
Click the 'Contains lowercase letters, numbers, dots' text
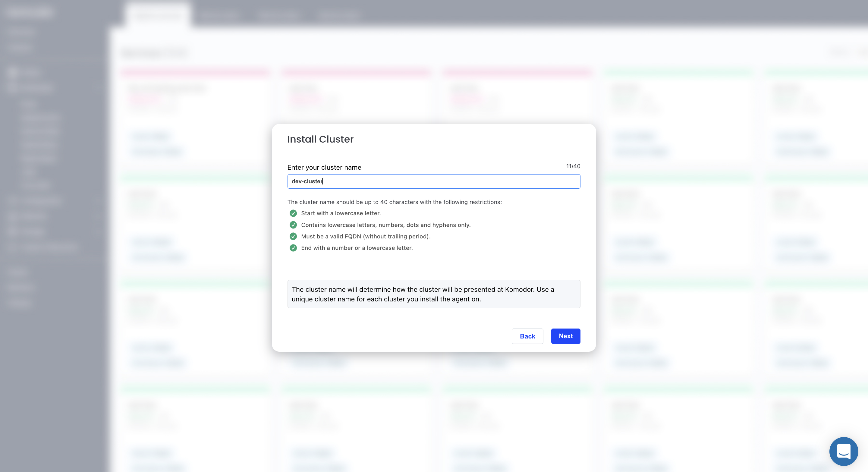[385, 225]
